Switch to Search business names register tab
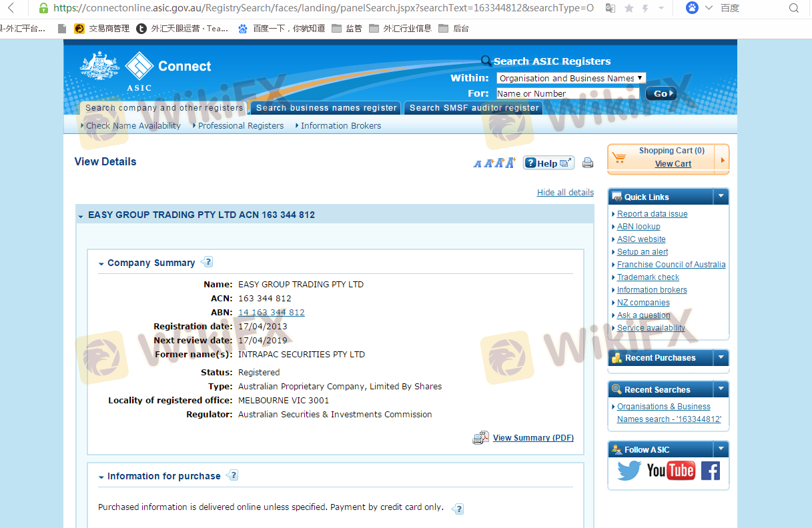Screen dimensions: 812x528 (326, 108)
